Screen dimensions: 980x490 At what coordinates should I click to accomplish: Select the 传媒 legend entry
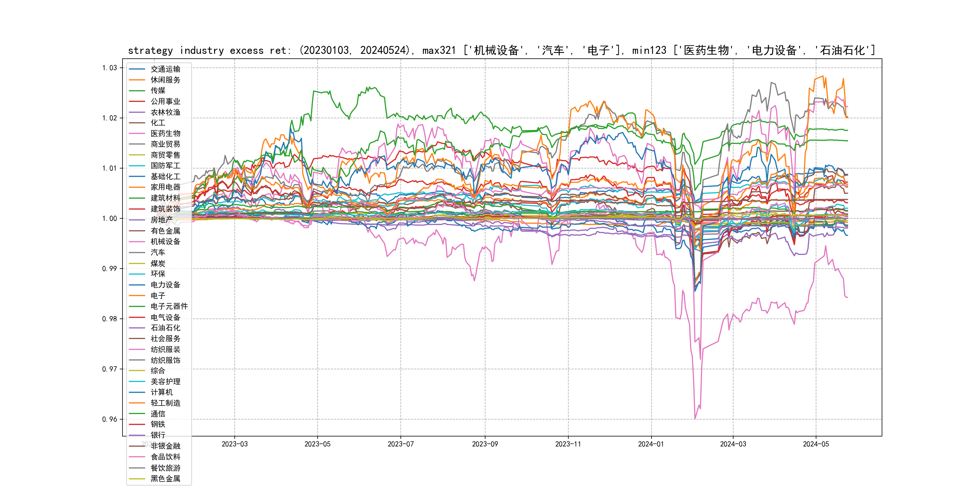coord(158,90)
